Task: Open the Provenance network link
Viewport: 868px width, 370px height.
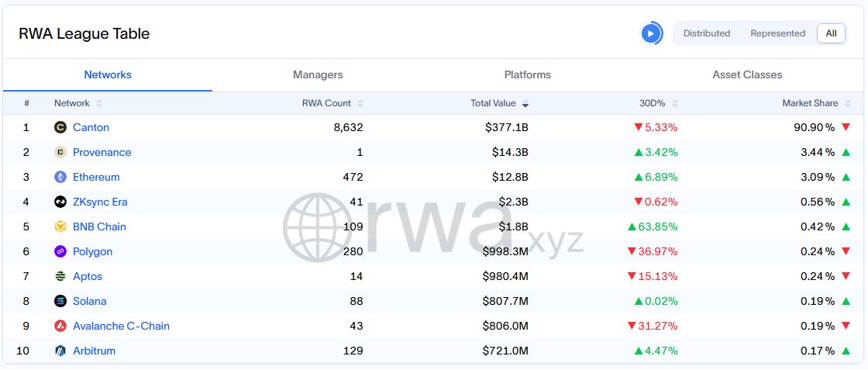Action: pos(102,152)
